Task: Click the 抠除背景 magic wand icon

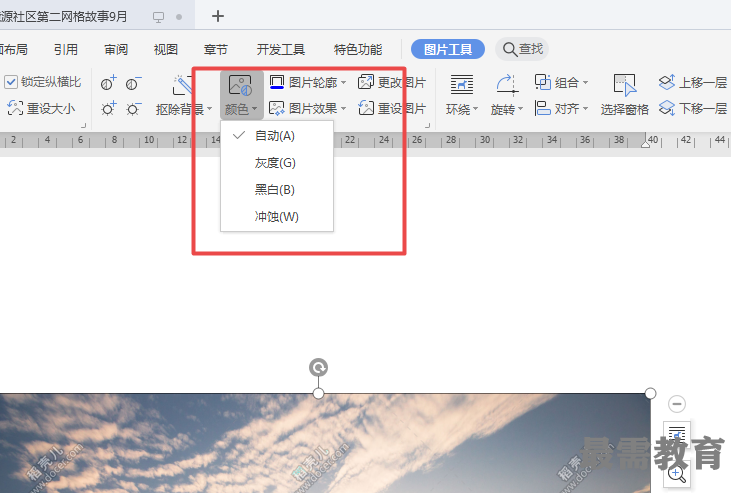Action: 182,85
